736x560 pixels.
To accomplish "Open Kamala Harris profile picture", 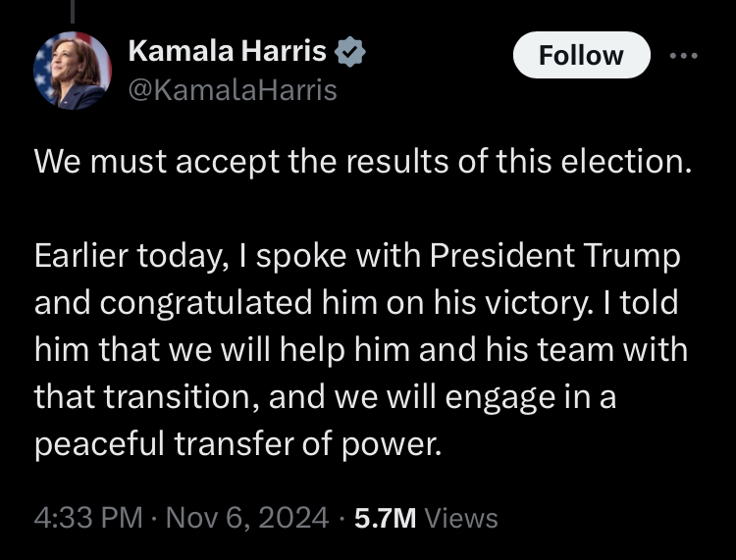I will coord(72,71).
